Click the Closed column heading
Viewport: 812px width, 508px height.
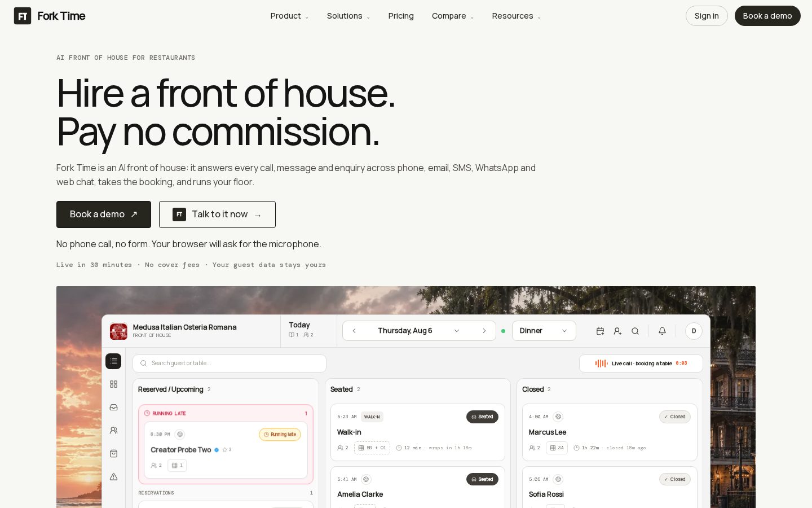533,389
